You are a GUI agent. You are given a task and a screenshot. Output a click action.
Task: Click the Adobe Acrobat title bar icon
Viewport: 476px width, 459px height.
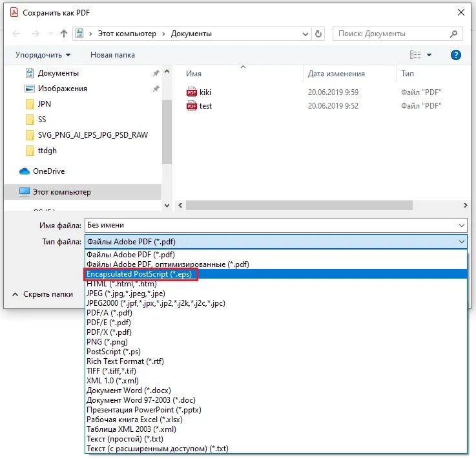point(14,12)
